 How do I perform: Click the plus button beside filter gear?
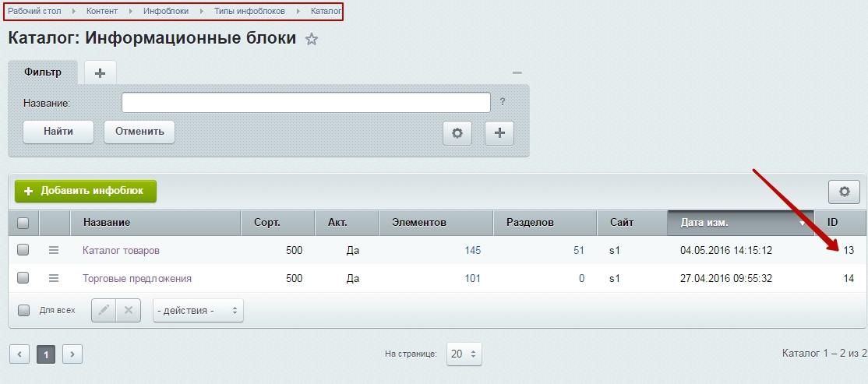499,133
